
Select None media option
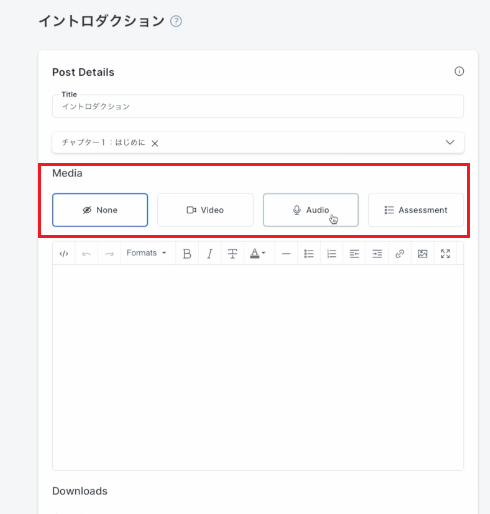click(x=100, y=210)
